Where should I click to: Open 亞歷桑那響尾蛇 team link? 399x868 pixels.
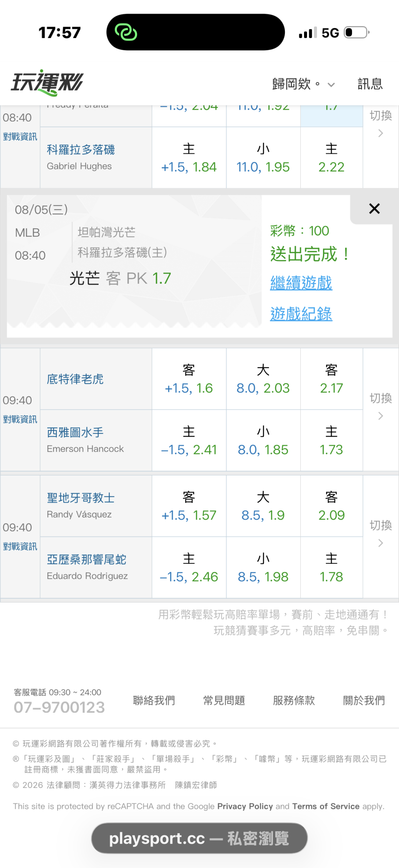point(86,560)
